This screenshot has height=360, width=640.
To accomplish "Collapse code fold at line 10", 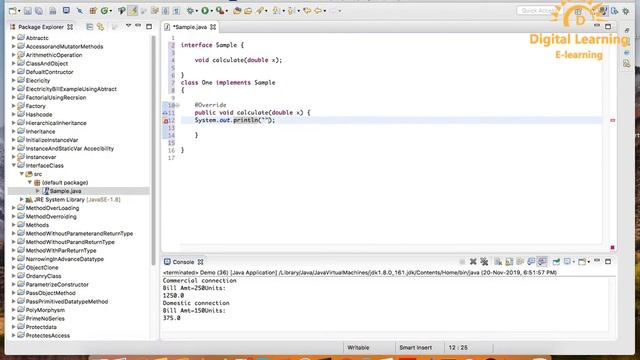I will coord(178,105).
